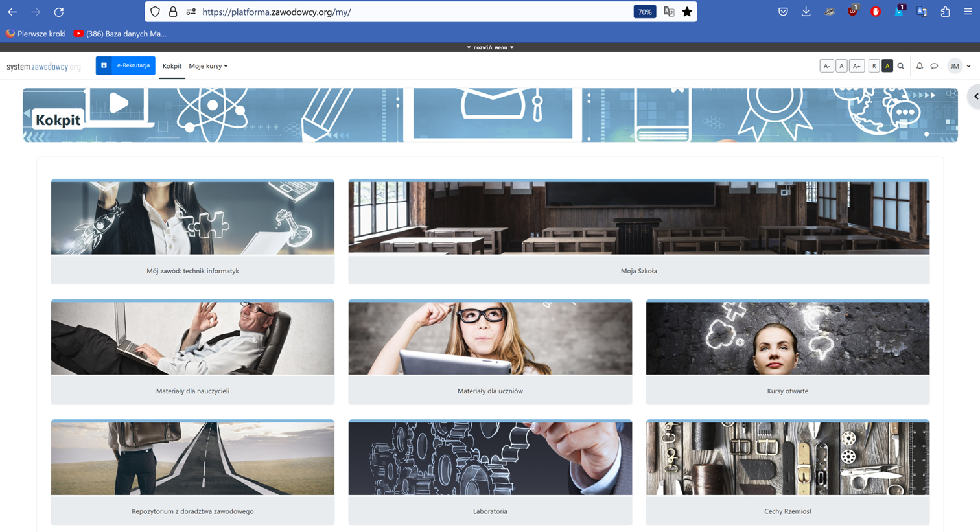The width and height of the screenshot is (980, 532).
Task: Save page to Pocket
Action: click(x=783, y=12)
